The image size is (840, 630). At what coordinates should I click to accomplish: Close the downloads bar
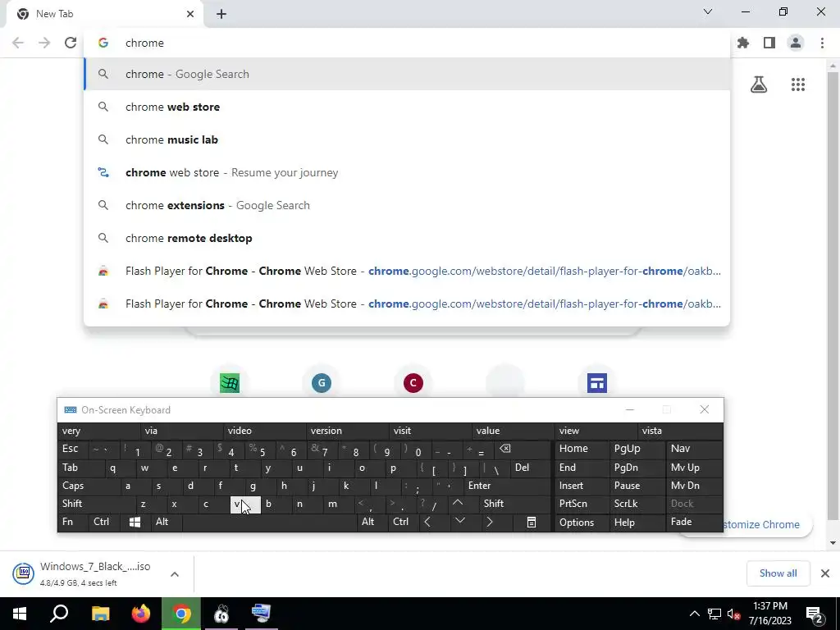(825, 573)
